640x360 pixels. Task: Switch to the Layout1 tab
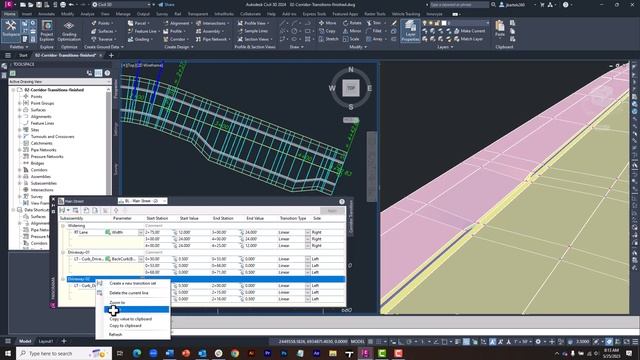click(46, 341)
